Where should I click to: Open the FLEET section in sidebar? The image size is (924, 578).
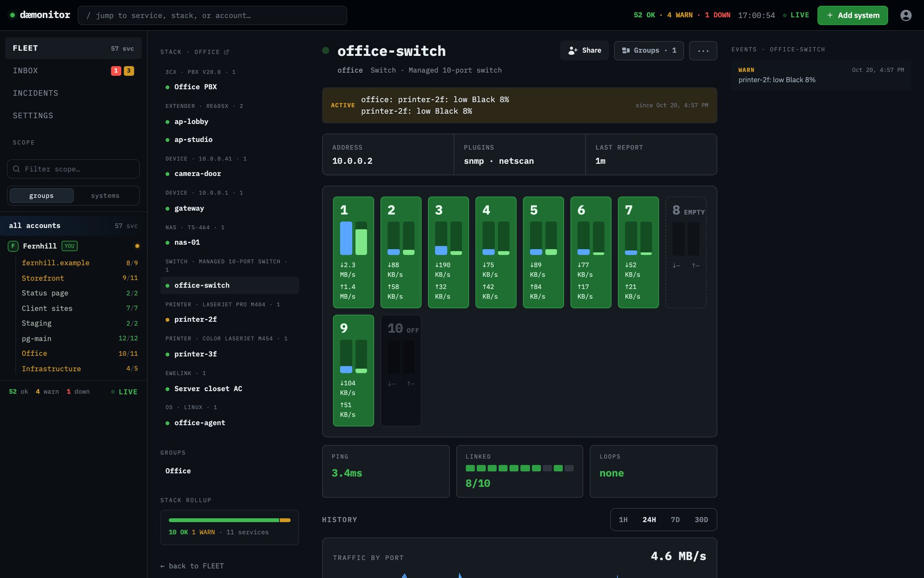[73, 48]
